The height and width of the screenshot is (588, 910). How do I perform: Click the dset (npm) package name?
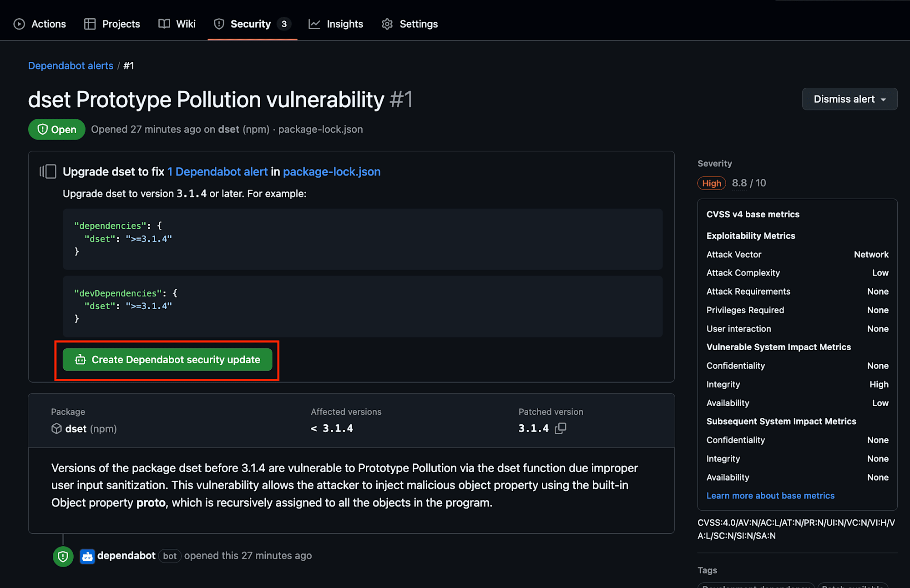91,429
